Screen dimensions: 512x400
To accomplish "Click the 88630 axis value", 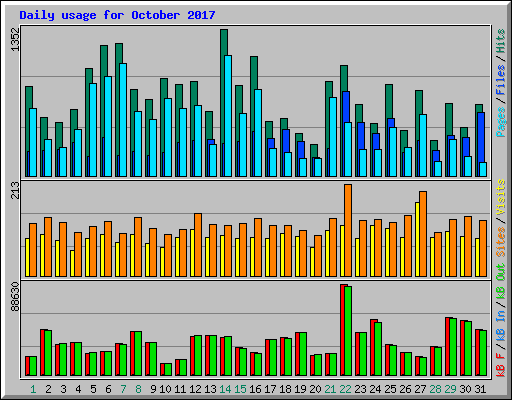I will [15, 297].
